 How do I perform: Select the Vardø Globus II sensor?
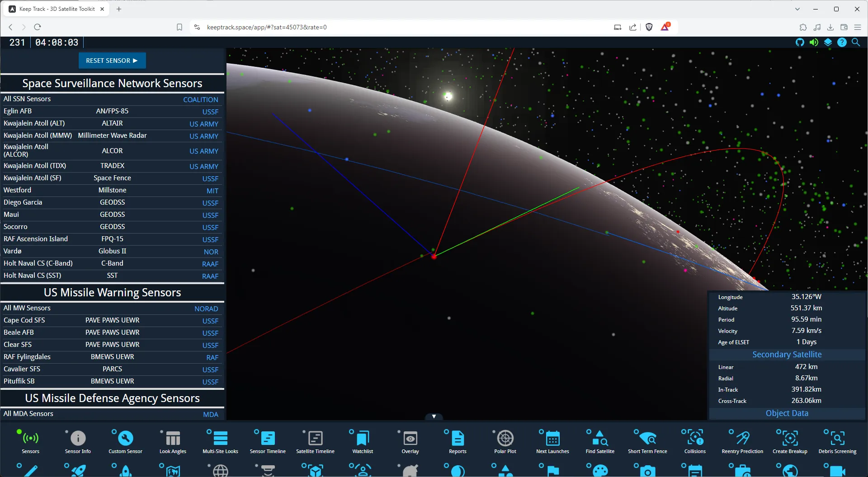point(111,251)
